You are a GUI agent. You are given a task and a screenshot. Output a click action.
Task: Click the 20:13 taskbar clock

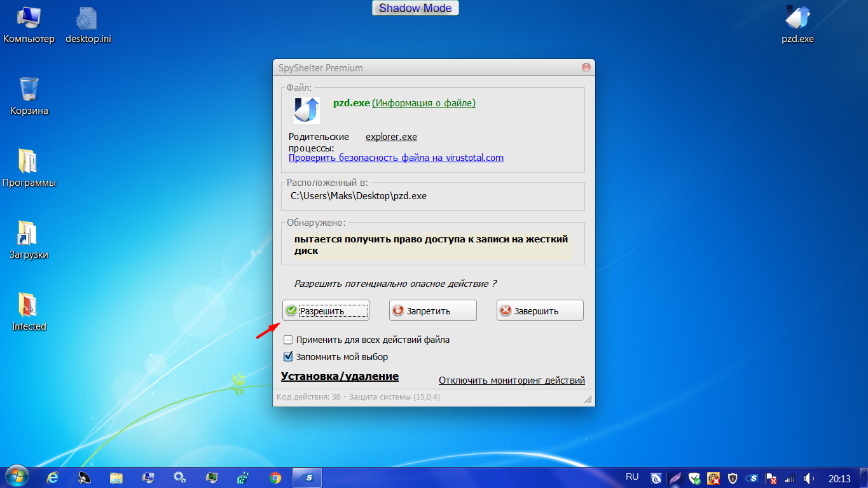pyautogui.click(x=839, y=478)
